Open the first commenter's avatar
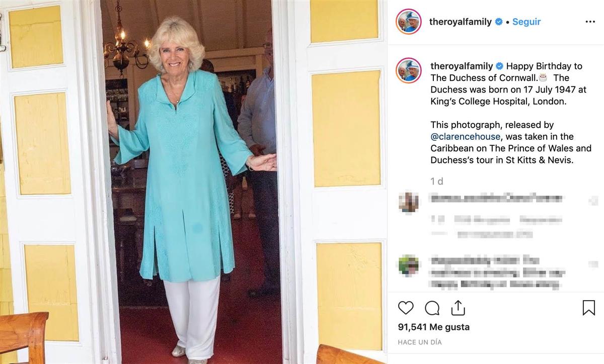 coord(408,202)
